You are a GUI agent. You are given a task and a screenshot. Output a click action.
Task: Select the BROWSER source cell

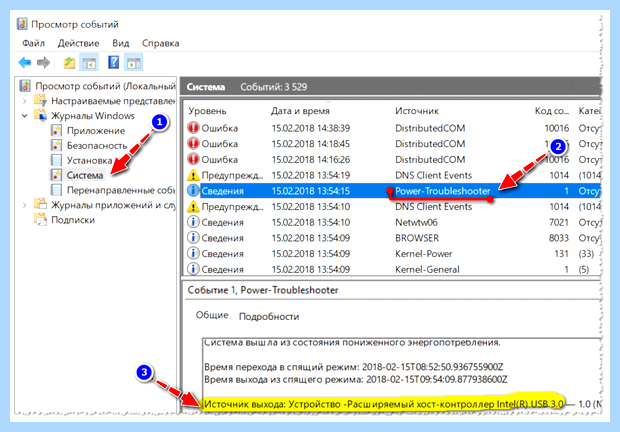coord(417,238)
